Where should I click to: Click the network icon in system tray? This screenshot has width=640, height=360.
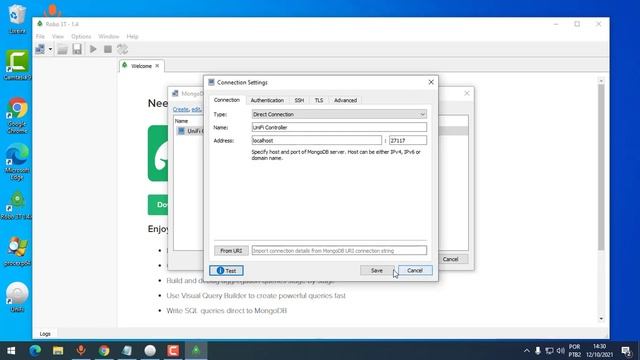pyautogui.click(x=549, y=351)
